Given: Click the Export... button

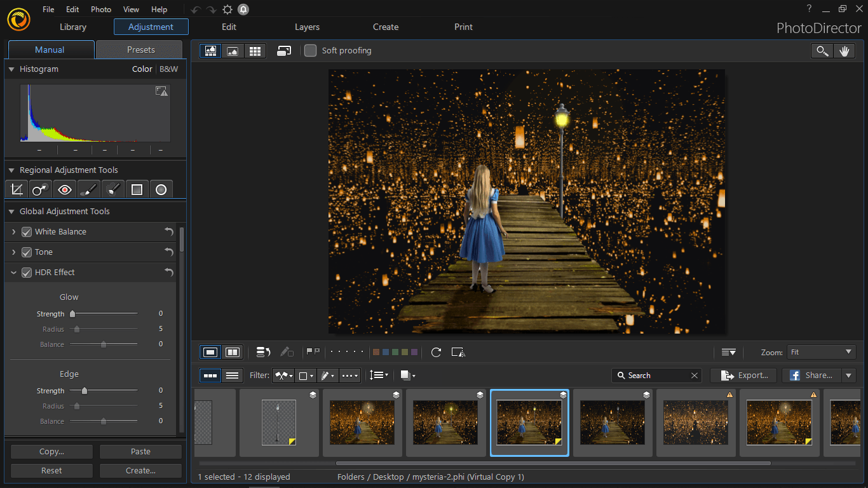Looking at the screenshot, I should tap(743, 376).
